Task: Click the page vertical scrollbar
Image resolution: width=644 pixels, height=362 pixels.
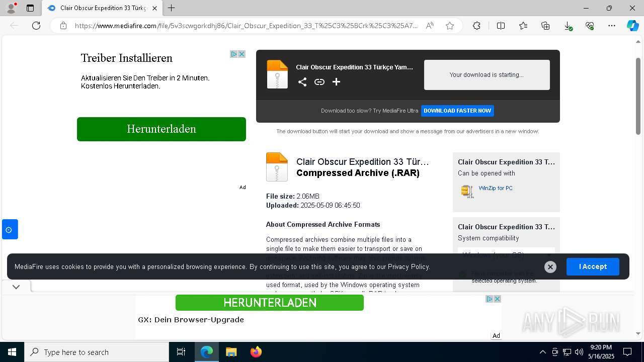Action: coord(638,96)
